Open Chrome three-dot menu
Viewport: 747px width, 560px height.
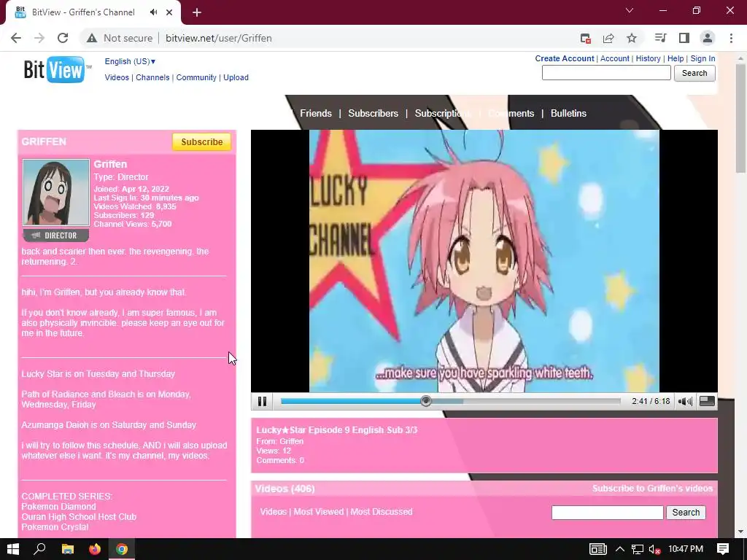(731, 38)
